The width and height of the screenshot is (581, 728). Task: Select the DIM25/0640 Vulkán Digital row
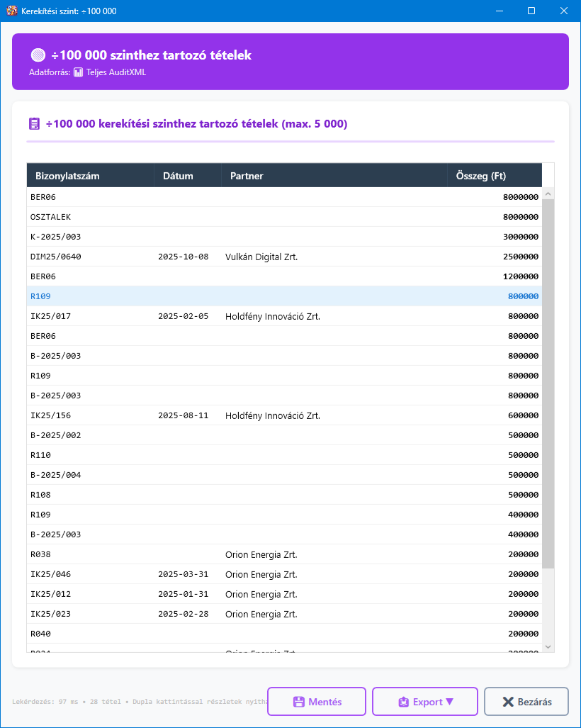[283, 257]
